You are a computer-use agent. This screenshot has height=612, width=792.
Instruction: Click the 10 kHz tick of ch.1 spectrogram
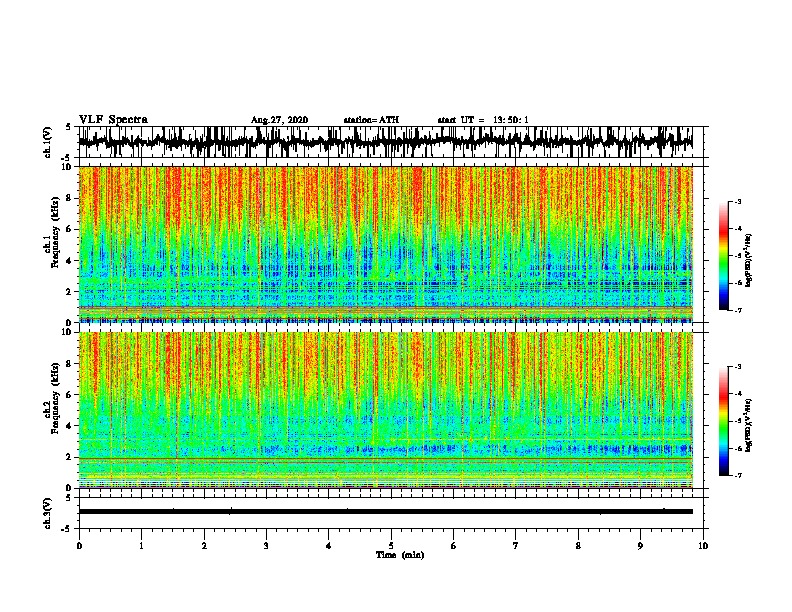69,167
